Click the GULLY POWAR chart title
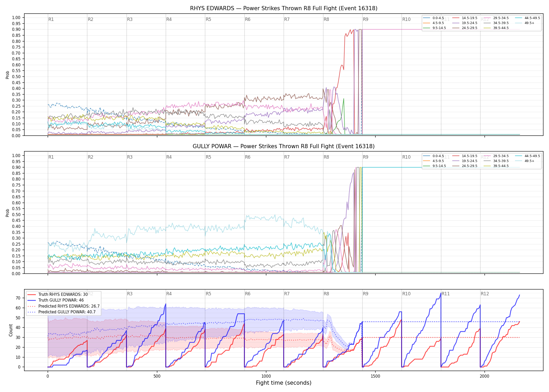This screenshot has height=392, width=549. pyautogui.click(x=284, y=146)
